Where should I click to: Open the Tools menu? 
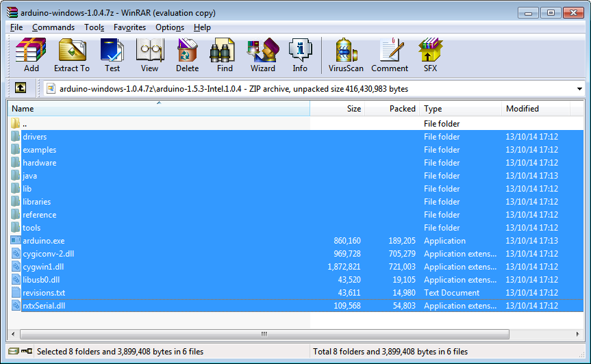pyautogui.click(x=94, y=27)
